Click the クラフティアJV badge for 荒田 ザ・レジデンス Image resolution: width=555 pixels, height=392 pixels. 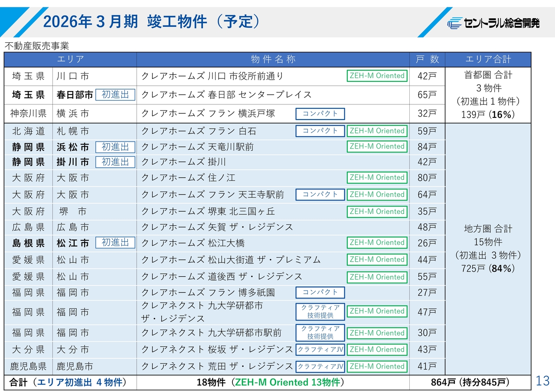point(320,366)
